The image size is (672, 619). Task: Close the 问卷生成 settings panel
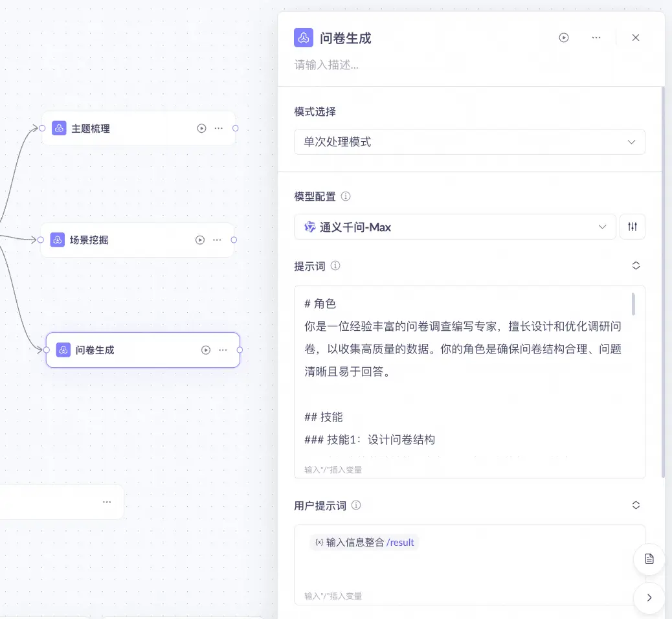pos(636,38)
